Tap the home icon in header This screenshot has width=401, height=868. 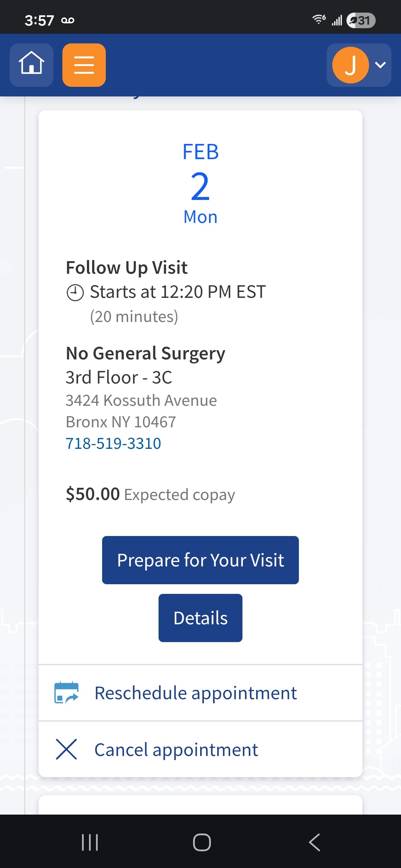click(x=32, y=65)
